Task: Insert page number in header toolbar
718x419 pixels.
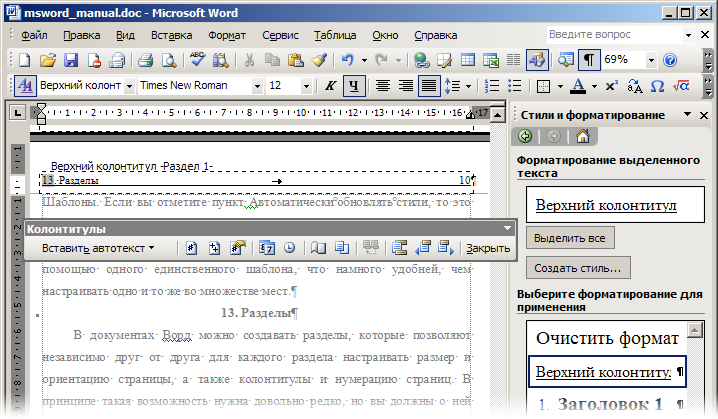Action: click(x=192, y=248)
